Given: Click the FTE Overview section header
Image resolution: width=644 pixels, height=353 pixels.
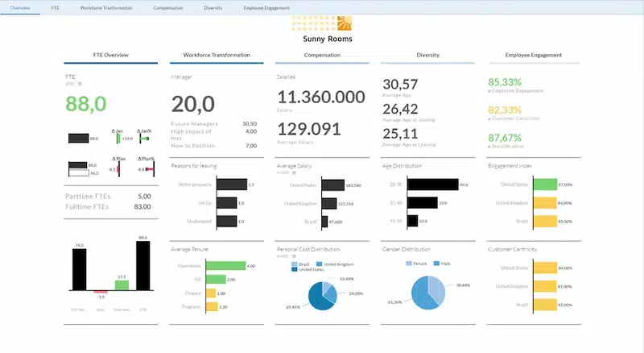Looking at the screenshot, I should (111, 56).
